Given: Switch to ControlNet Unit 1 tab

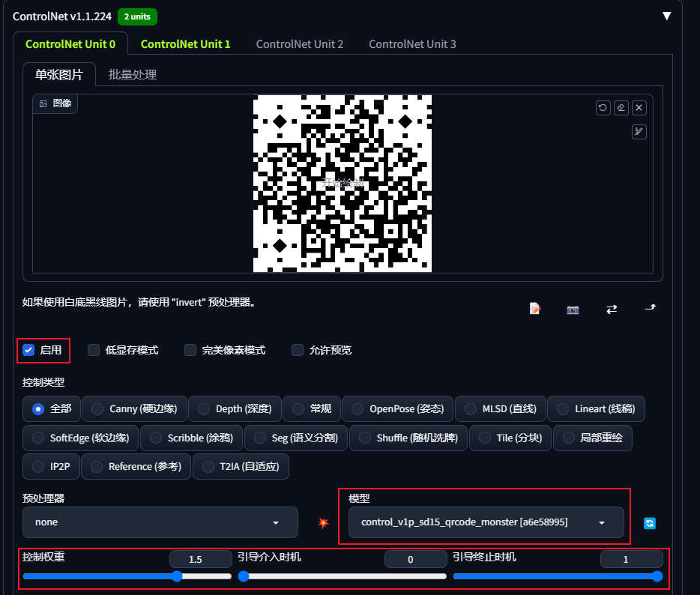Looking at the screenshot, I should point(185,44).
